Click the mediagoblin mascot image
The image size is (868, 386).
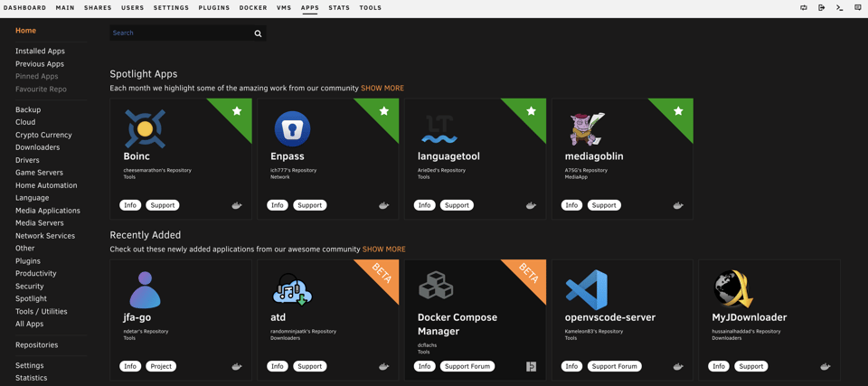(x=588, y=129)
